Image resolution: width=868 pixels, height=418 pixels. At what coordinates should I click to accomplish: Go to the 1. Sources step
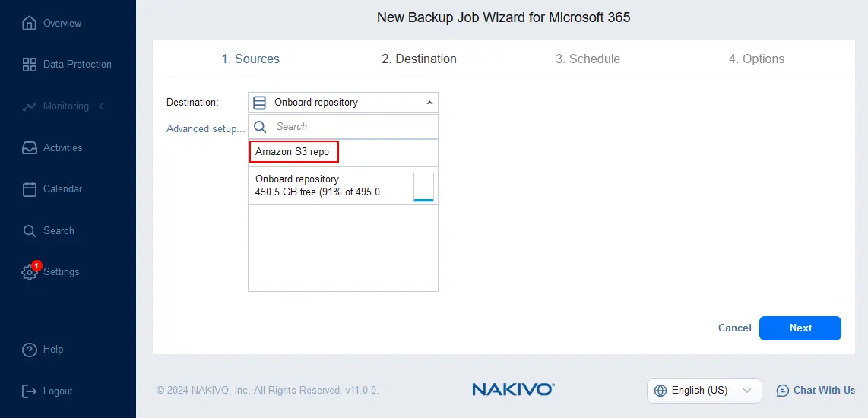251,59
